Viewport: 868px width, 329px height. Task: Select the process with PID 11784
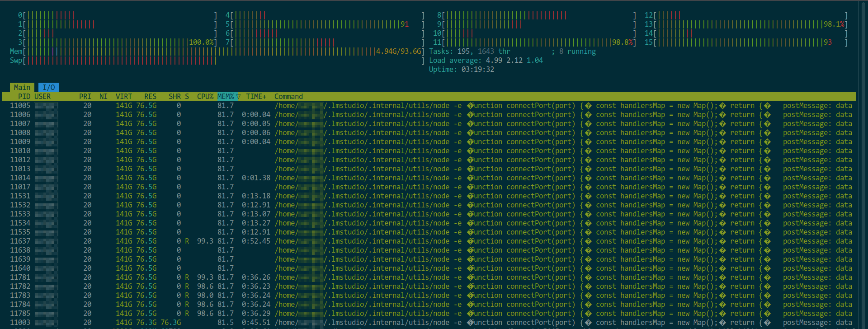coord(429,305)
